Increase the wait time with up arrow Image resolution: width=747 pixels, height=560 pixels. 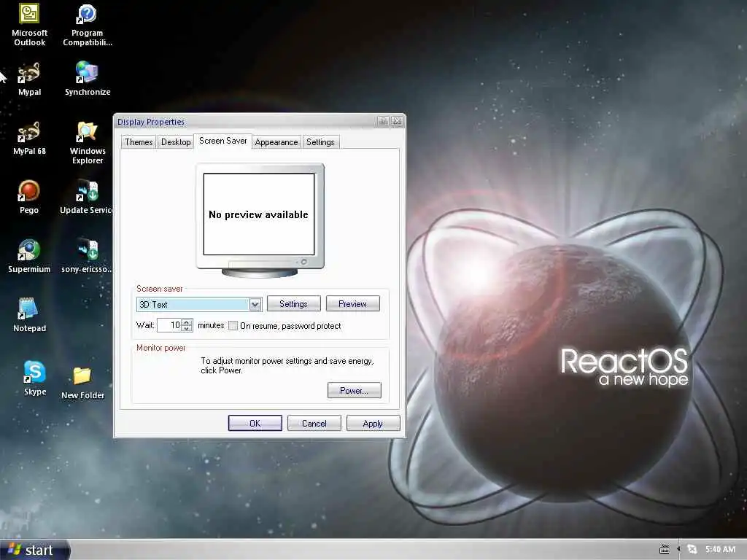click(187, 322)
